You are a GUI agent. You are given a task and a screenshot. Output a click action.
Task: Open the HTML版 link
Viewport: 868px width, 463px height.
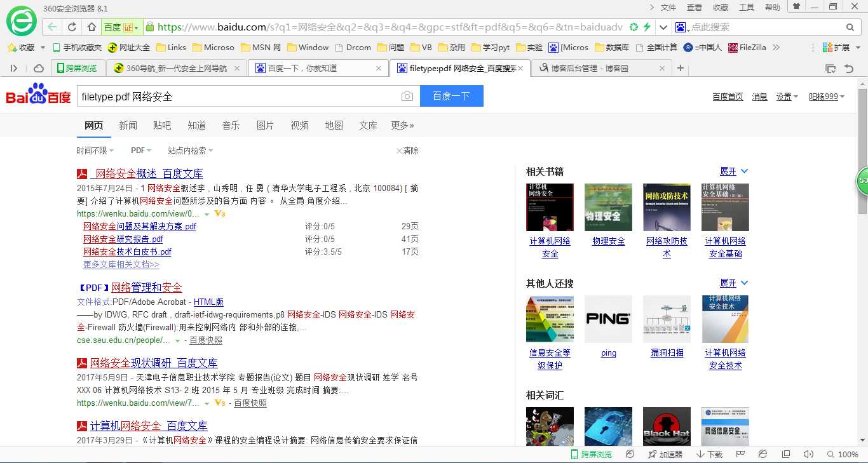coord(208,302)
